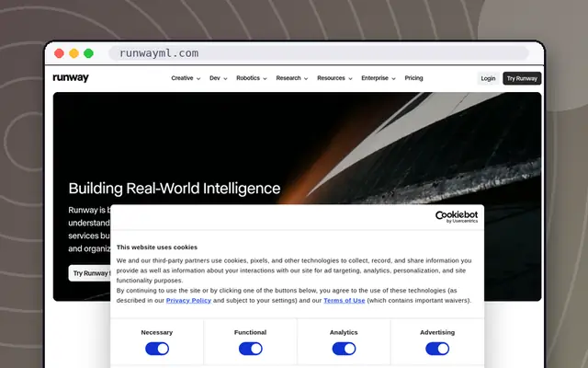Click the Advertising label text
The width and height of the screenshot is (588, 368).
click(x=437, y=332)
